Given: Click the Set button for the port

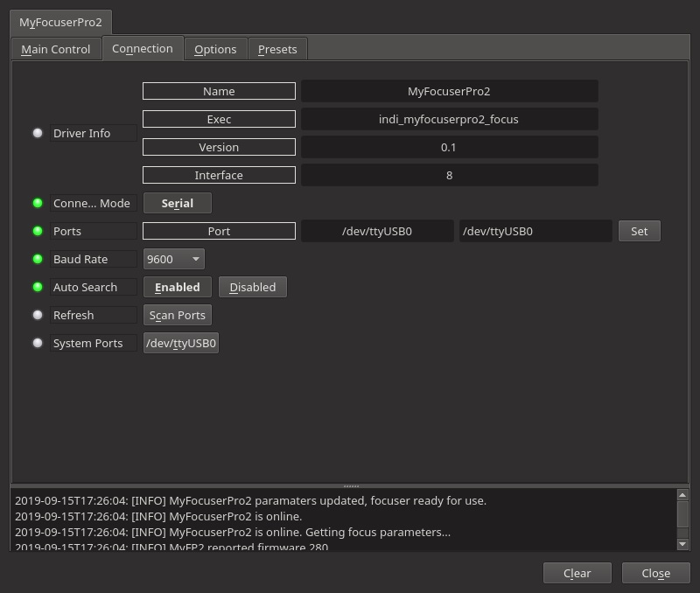Looking at the screenshot, I should click(x=640, y=231).
